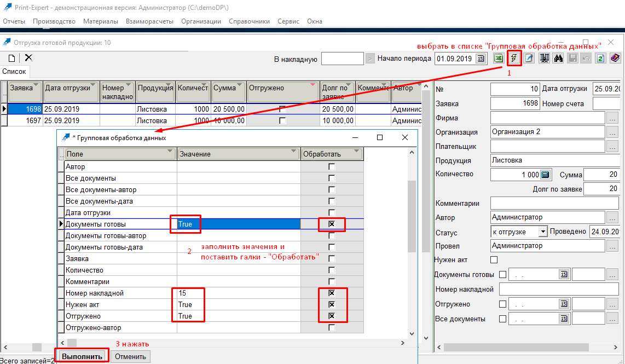Viewport: 625px width, 364px height.
Task: Expand the Заявка column filter arrow
Action: coord(37,85)
